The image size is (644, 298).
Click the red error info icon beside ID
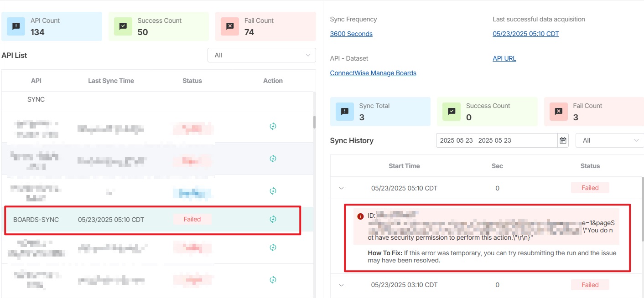[x=360, y=216]
